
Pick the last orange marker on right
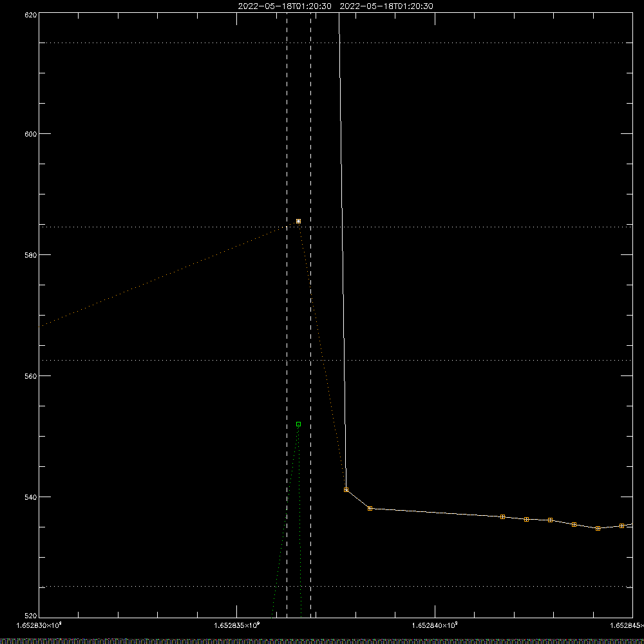[622, 526]
